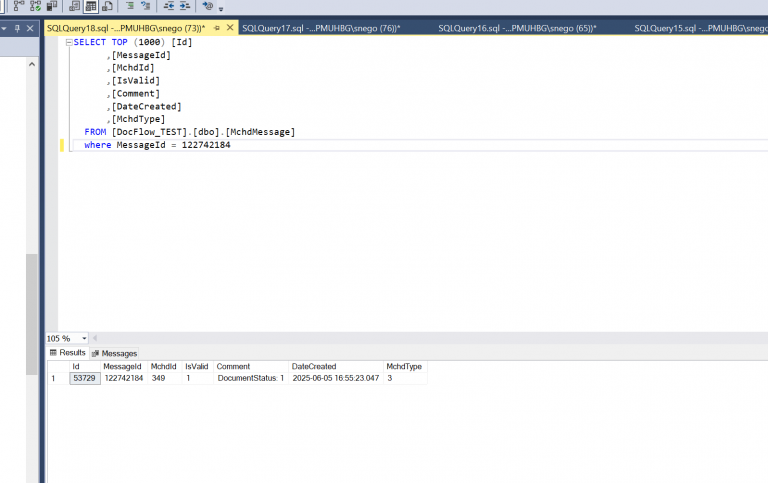Screen dimensions: 768x483
Task: Click the DateCreated column header
Action: (x=336, y=366)
